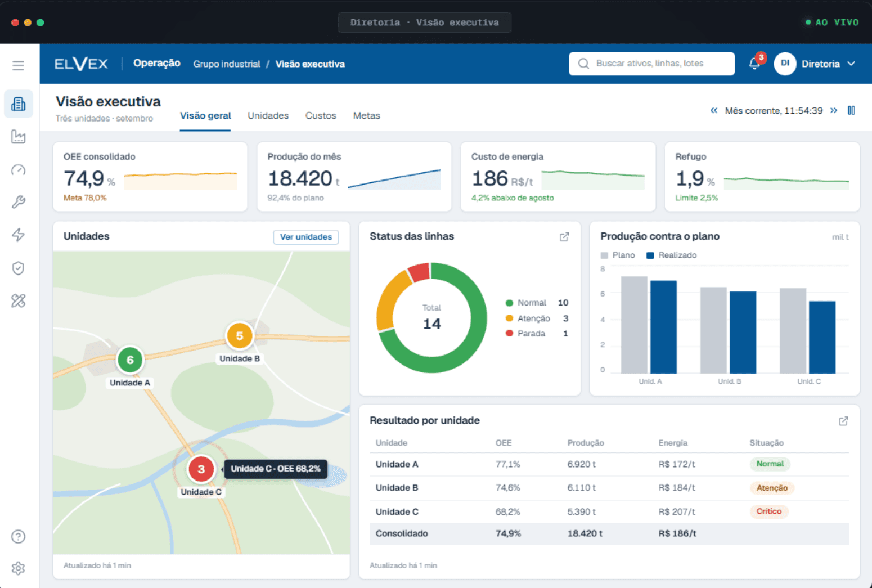Viewport: 872px width, 588px height.
Task: Pause live updates with pause icon
Action: coord(851,110)
